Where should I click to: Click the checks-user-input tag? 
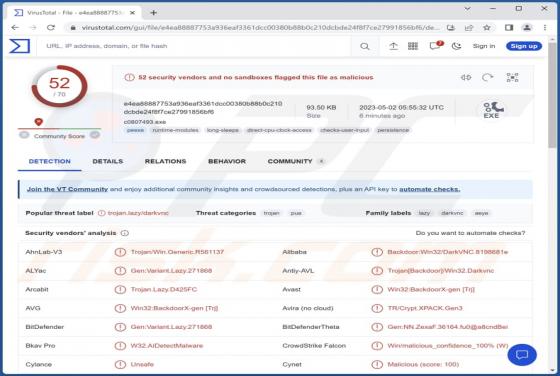345,130
